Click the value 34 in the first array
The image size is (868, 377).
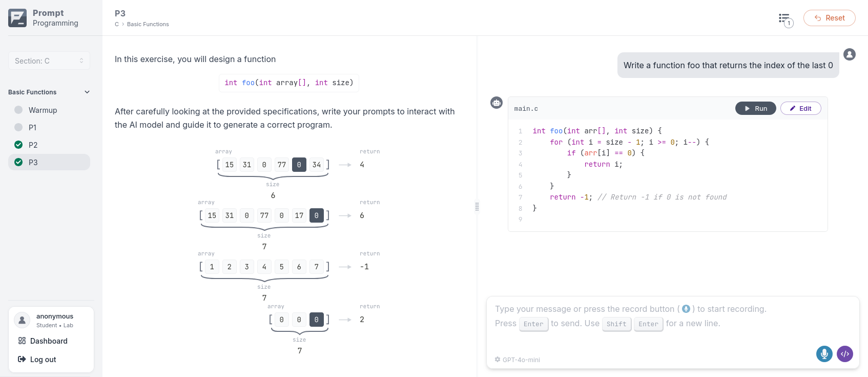(x=317, y=165)
